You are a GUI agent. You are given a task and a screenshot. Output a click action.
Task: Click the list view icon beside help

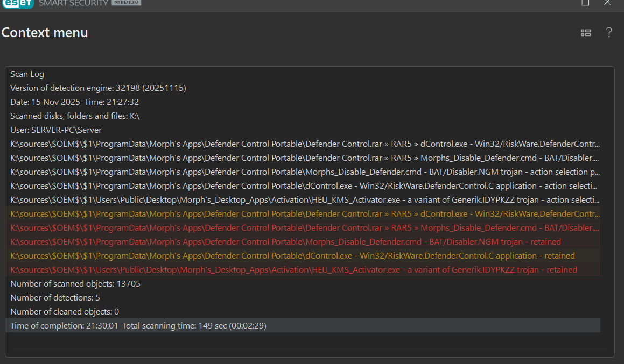(586, 33)
